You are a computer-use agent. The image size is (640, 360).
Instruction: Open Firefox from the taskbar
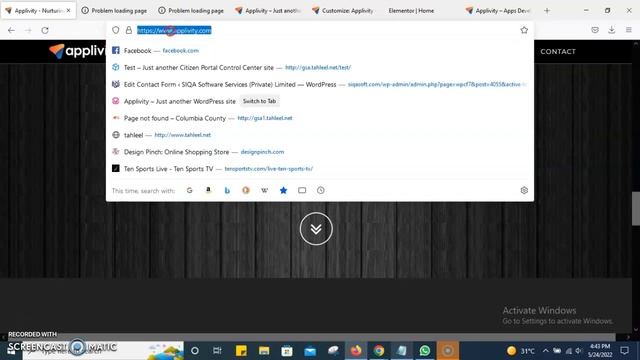[356, 350]
